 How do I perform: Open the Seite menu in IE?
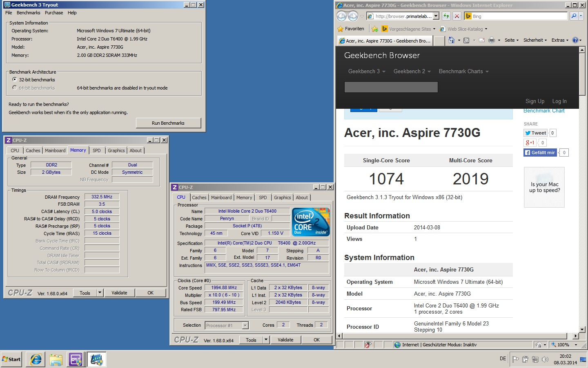tap(512, 40)
